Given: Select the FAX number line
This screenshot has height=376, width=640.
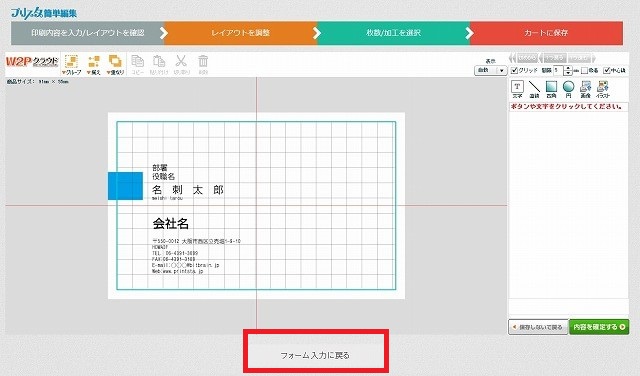Looking at the screenshot, I should pyautogui.click(x=174, y=259).
